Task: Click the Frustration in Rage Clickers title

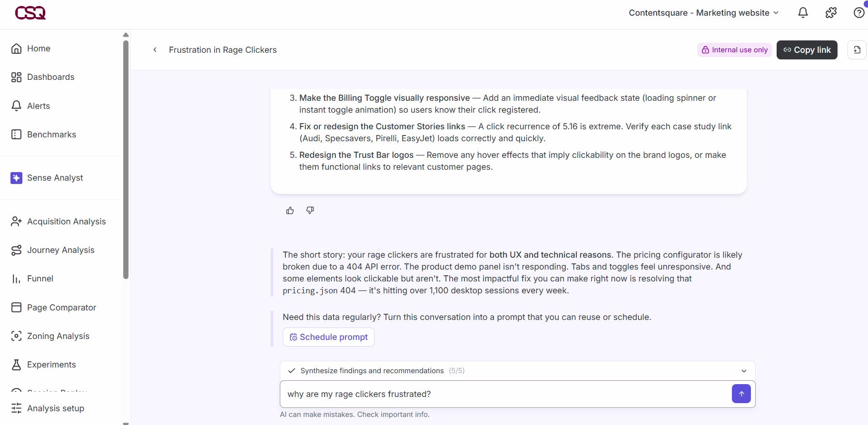Action: pos(223,50)
